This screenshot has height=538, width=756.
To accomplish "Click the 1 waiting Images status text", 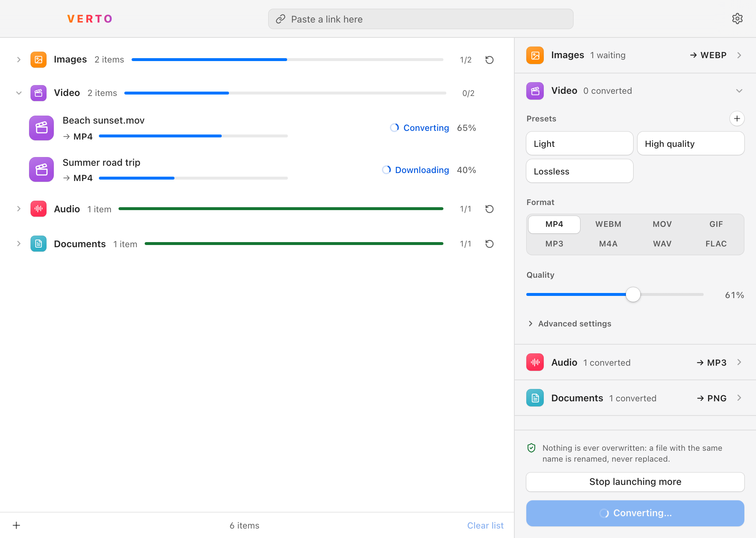I will [608, 55].
